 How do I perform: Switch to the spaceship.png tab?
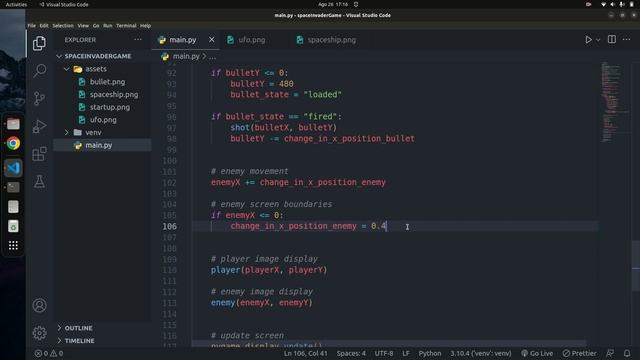(331, 40)
